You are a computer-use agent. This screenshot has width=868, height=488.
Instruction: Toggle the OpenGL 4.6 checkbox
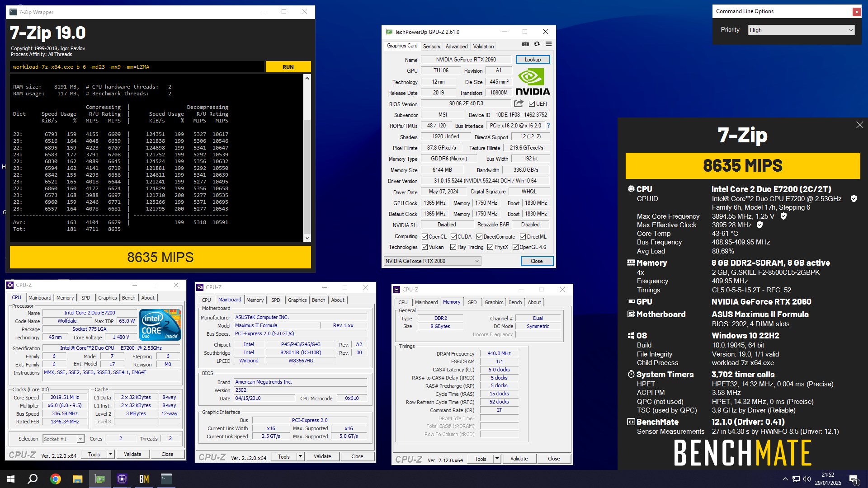click(x=515, y=247)
